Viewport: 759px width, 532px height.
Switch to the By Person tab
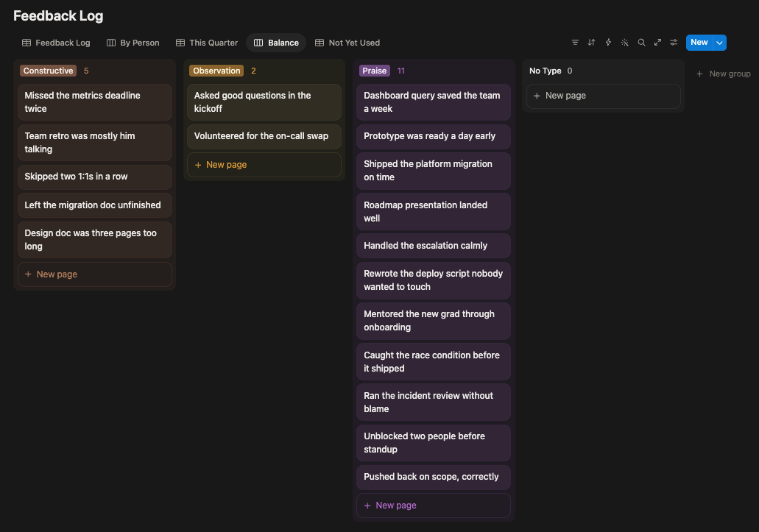[x=133, y=43]
